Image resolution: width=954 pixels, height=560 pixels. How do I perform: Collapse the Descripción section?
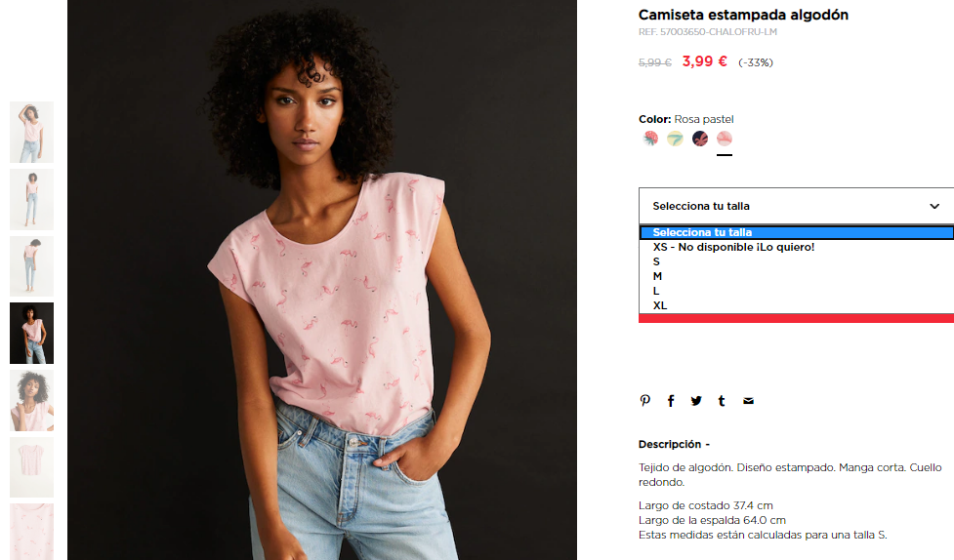click(x=674, y=445)
